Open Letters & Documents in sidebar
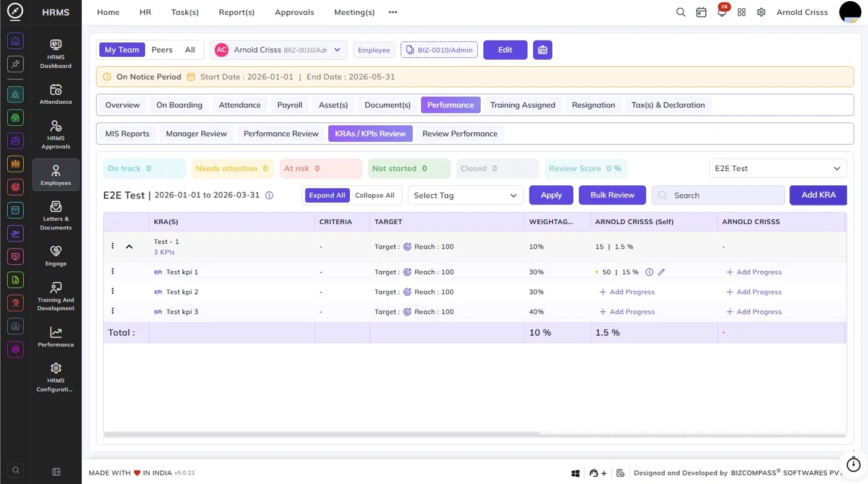Image resolution: width=868 pixels, height=484 pixels. 56,215
